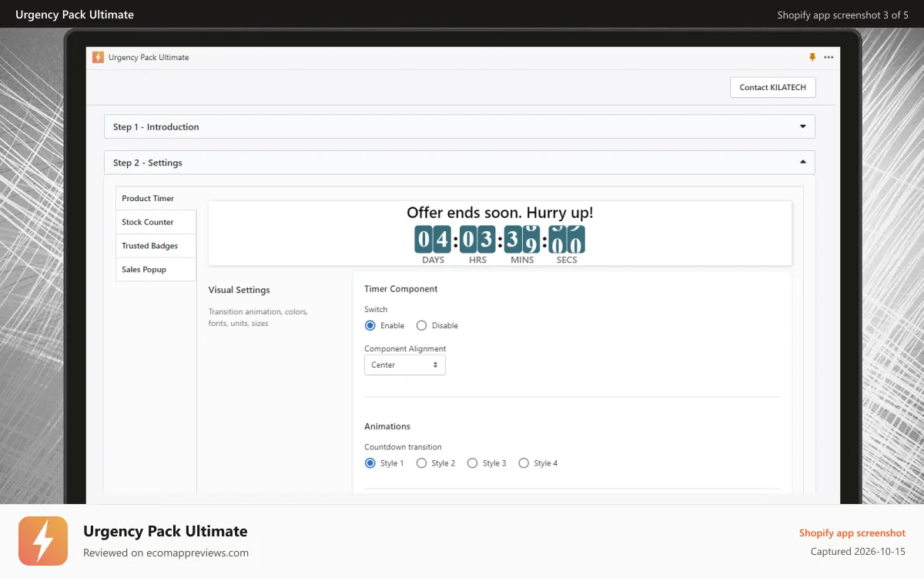Choose countdown transition Style 3
The height and width of the screenshot is (578, 924).
pyautogui.click(x=472, y=463)
